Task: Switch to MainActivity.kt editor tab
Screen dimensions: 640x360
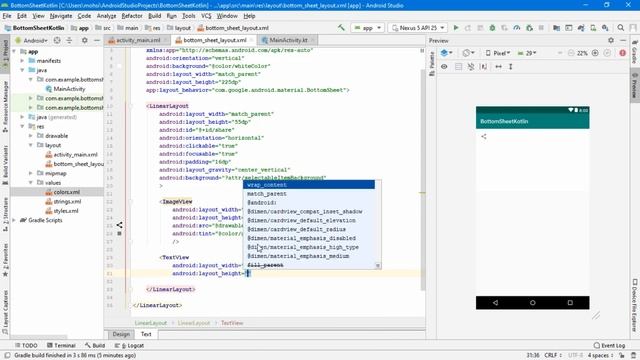Action: coord(287,40)
